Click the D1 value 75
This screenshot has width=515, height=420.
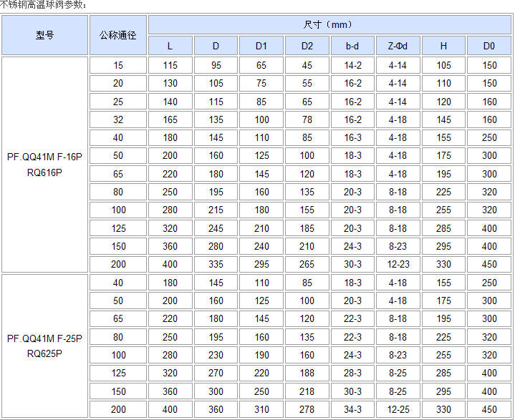261,83
